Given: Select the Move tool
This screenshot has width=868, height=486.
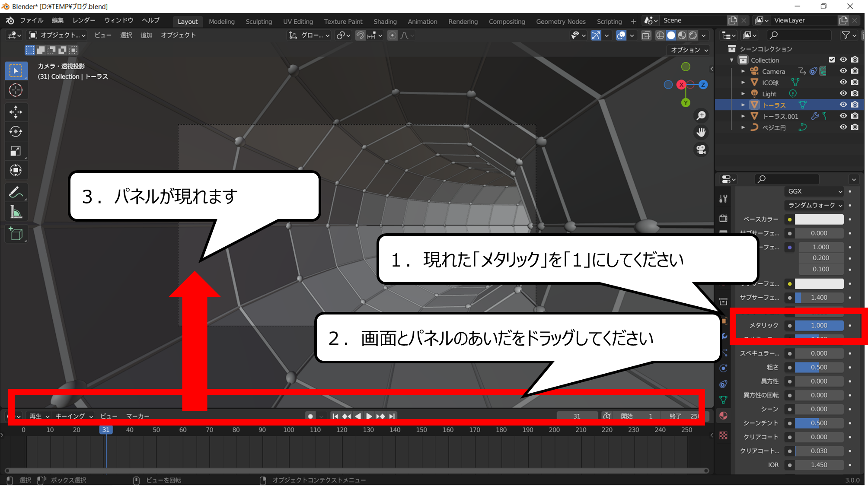Looking at the screenshot, I should 16,112.
